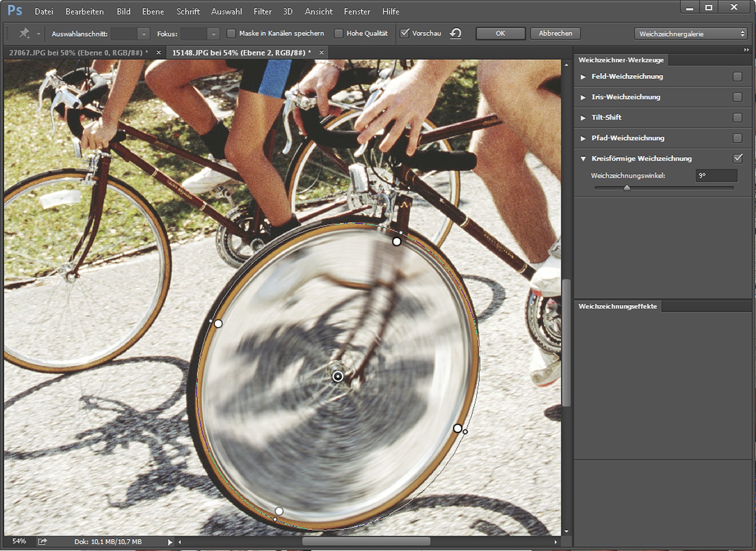Open the Schrift menu
Screen dimensions: 756x551
click(x=188, y=12)
